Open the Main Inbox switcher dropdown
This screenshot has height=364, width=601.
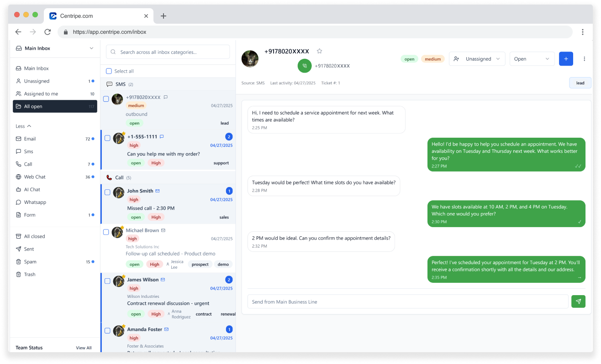tap(55, 48)
